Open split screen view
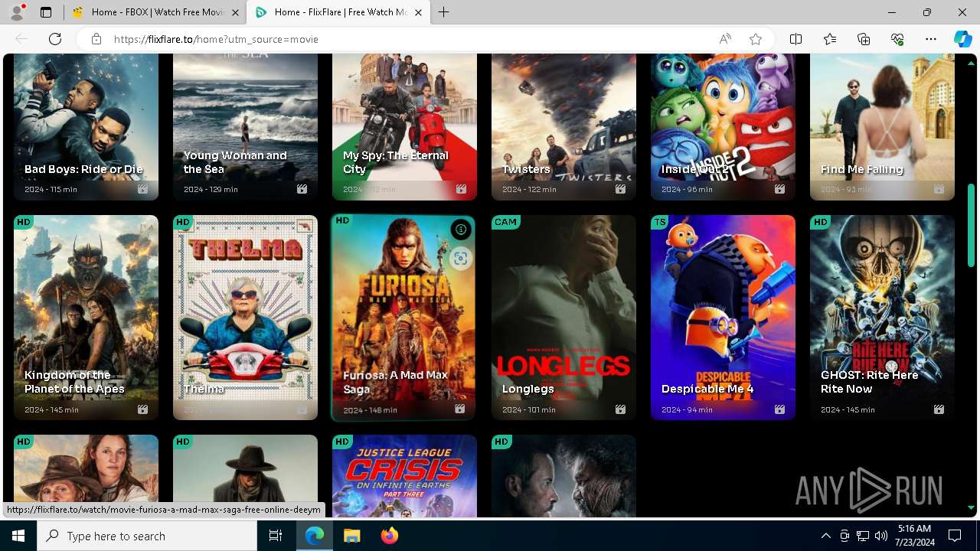Viewport: 980px width, 551px height. tap(795, 39)
